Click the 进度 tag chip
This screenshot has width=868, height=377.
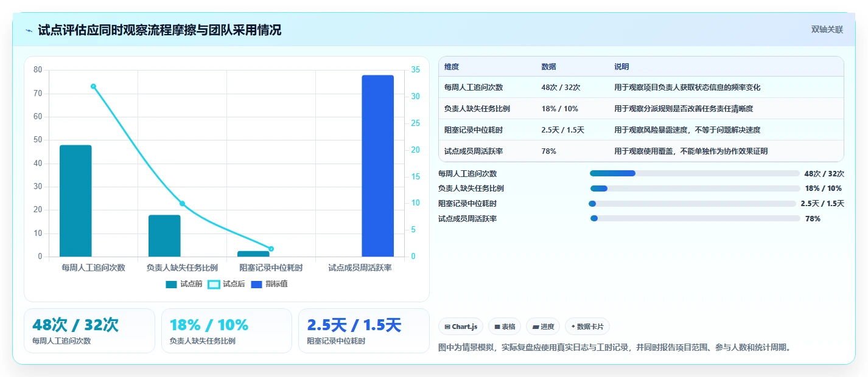click(543, 327)
